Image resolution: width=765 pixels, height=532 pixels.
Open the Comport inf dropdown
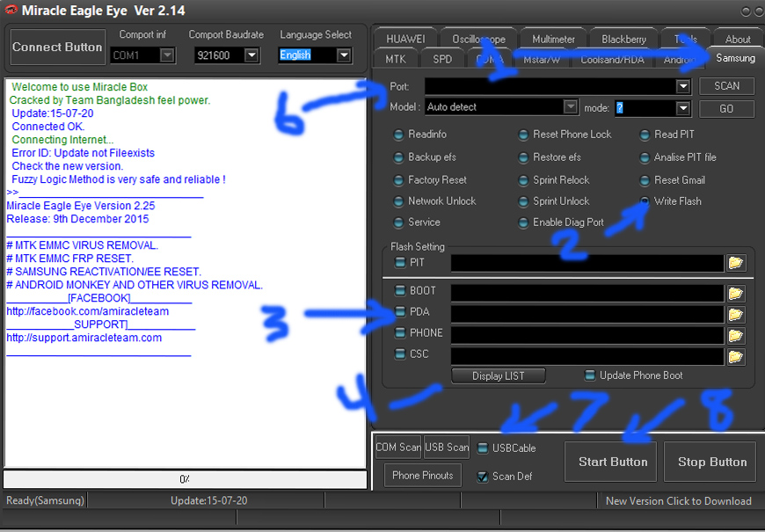click(x=167, y=55)
